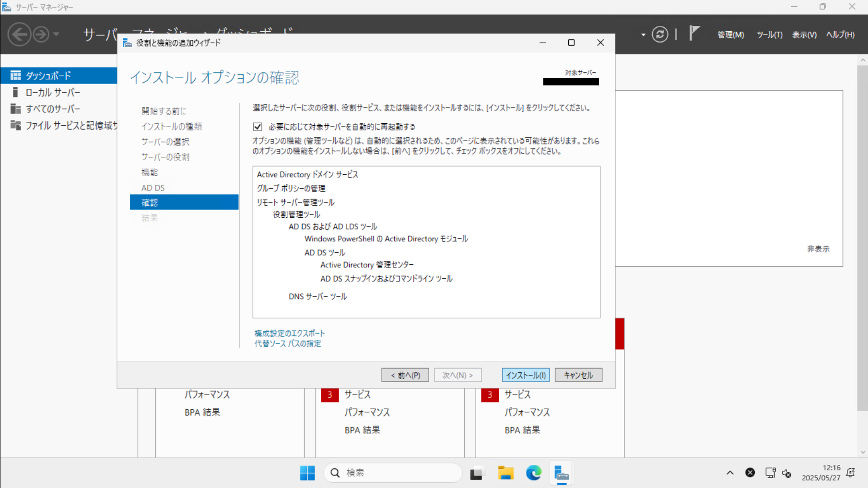Image resolution: width=868 pixels, height=488 pixels.
Task: Go to wizard step 機能
Action: click(150, 172)
